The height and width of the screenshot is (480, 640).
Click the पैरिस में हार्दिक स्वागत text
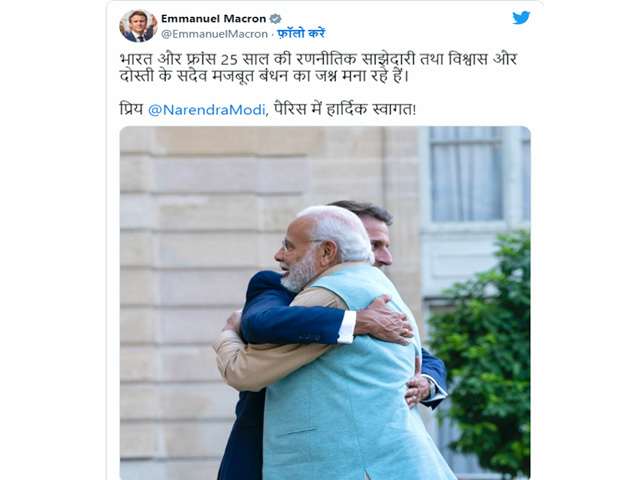pyautogui.click(x=345, y=109)
